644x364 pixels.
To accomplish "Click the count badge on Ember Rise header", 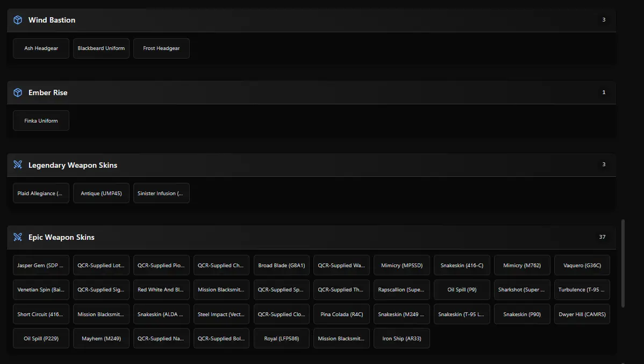I will (604, 92).
